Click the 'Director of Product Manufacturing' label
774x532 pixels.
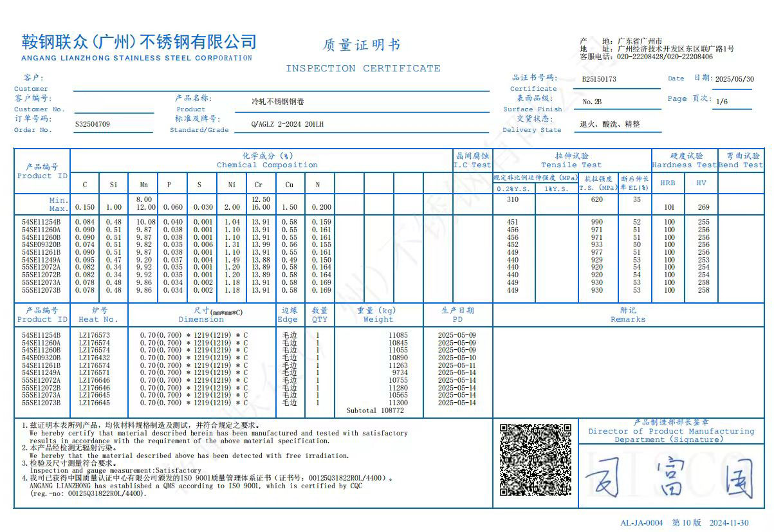pos(671,432)
